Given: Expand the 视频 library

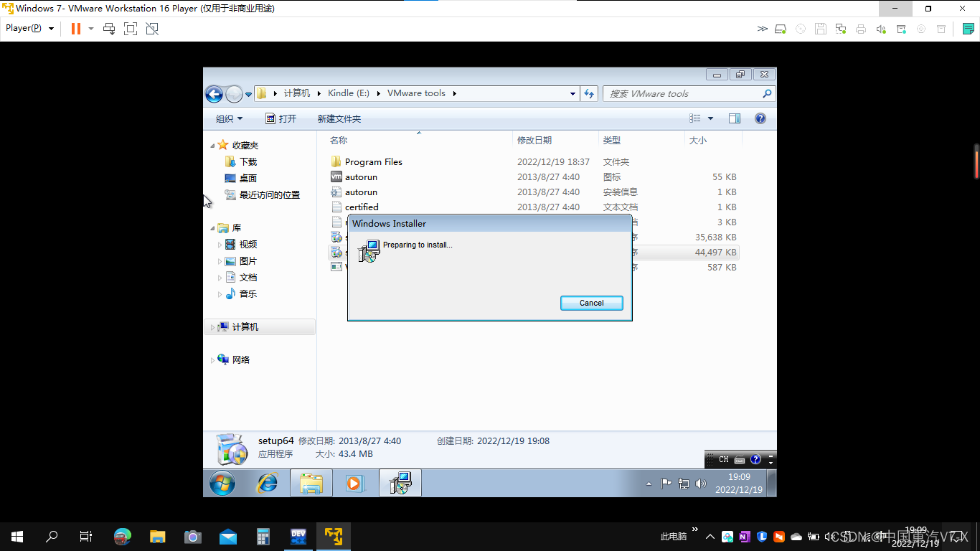Looking at the screenshot, I should click(220, 245).
